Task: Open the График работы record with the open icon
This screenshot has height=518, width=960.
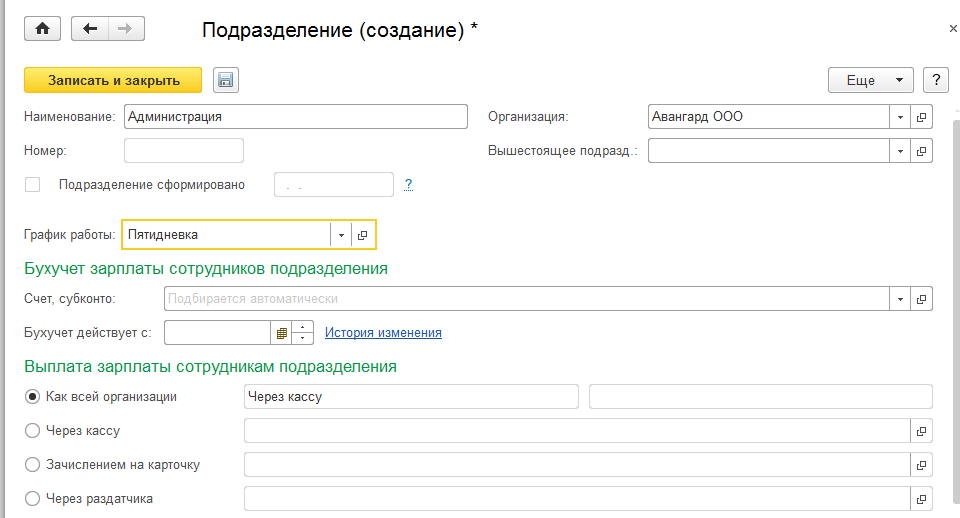Action: point(363,235)
